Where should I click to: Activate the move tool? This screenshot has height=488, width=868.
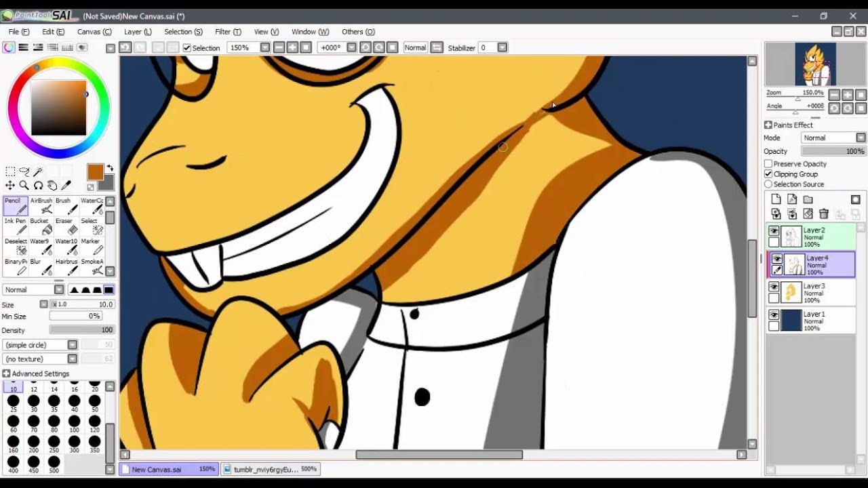pyautogui.click(x=10, y=186)
